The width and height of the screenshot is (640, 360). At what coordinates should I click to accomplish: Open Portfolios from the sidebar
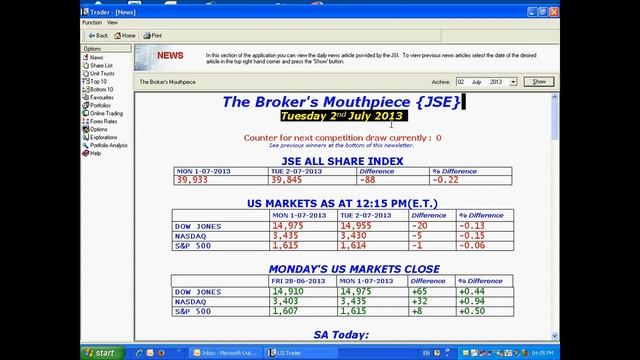(x=97, y=105)
